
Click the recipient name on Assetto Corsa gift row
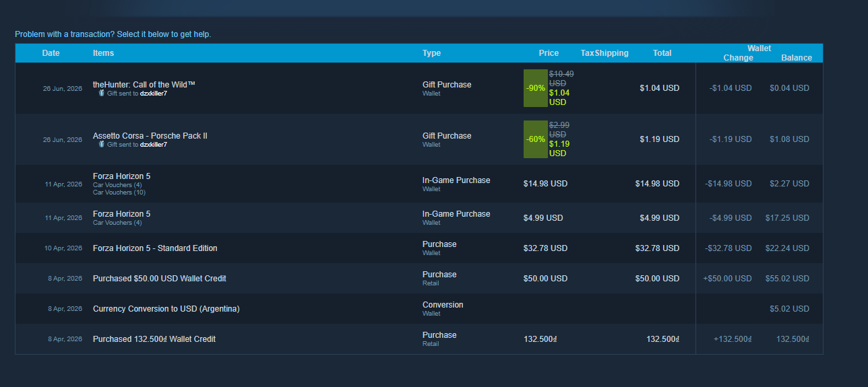pyautogui.click(x=154, y=145)
